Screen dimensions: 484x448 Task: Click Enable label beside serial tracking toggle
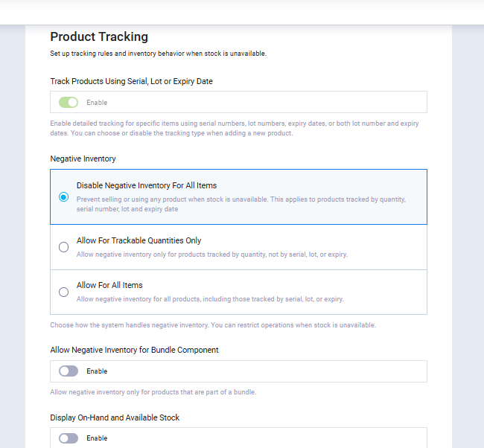click(97, 103)
